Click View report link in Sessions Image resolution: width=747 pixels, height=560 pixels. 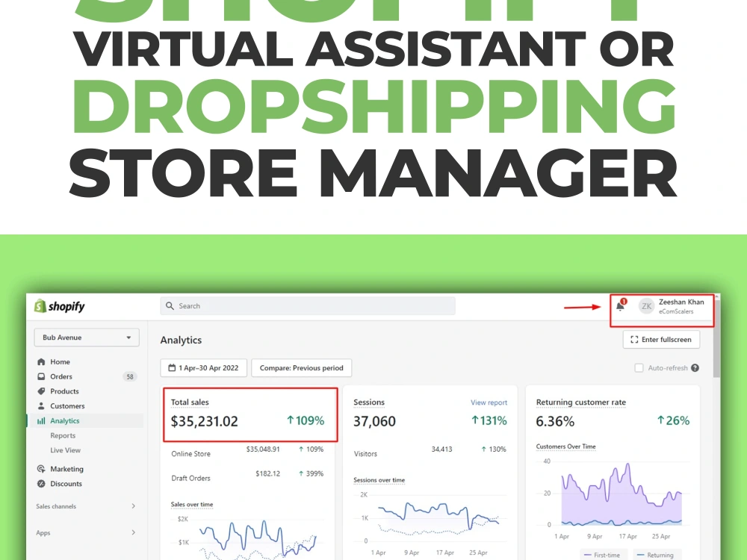click(489, 402)
